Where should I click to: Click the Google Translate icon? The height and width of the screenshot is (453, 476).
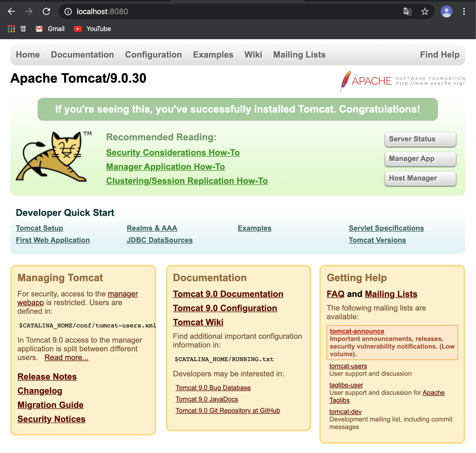(x=407, y=11)
